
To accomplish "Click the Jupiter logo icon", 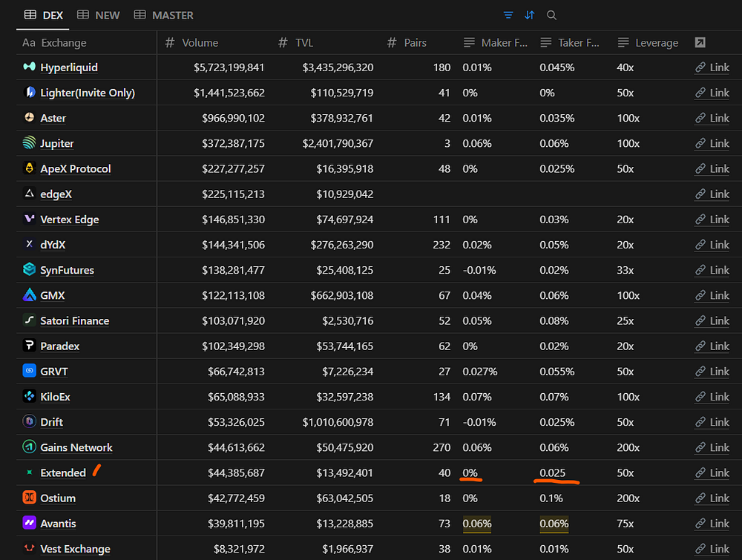I will (30, 142).
